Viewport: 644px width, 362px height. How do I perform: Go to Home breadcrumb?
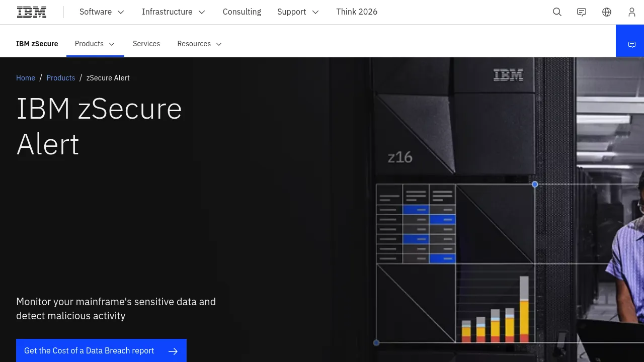point(26,78)
